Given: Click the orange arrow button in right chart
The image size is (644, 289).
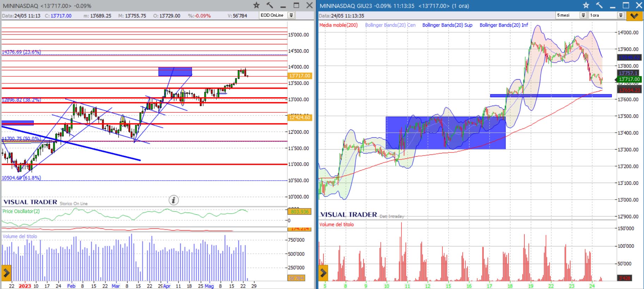Looking at the screenshot, I should point(323,273).
